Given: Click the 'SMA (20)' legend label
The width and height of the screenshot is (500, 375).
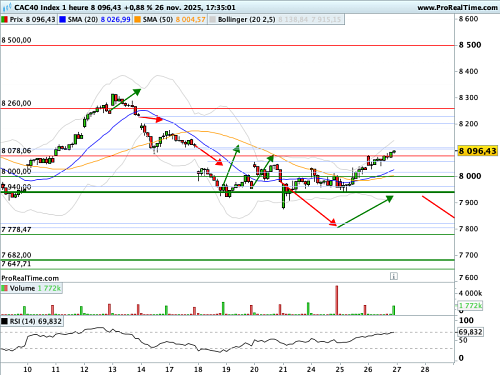Looking at the screenshot, I should click(x=83, y=20).
